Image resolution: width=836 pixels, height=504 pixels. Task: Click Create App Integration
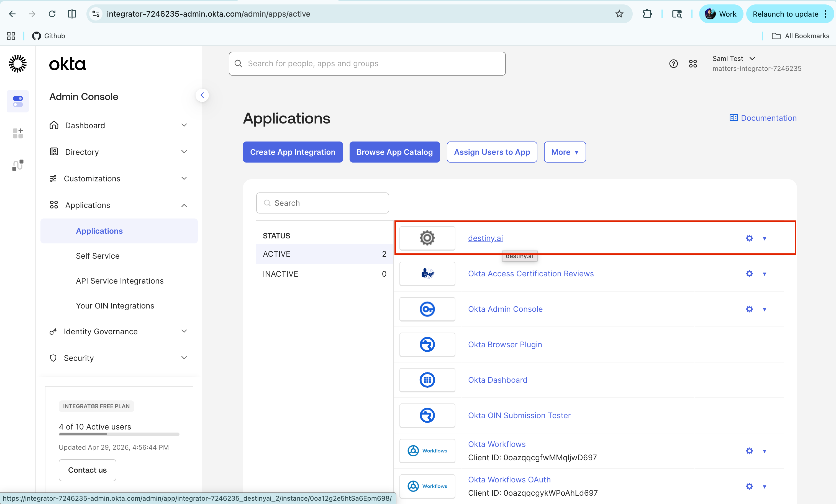293,152
